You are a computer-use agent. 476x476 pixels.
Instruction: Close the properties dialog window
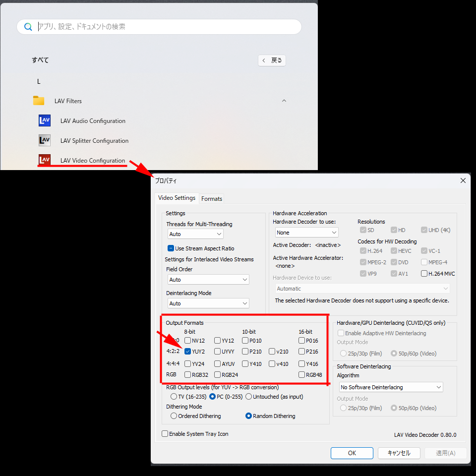463,180
